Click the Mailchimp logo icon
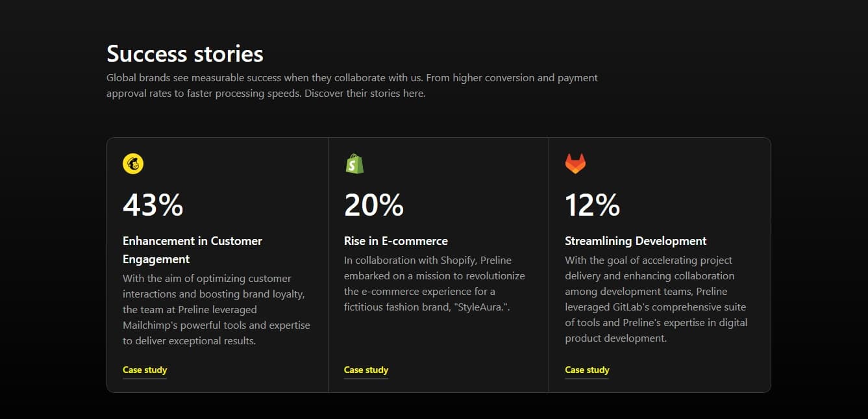The height and width of the screenshot is (419, 868). (x=133, y=164)
